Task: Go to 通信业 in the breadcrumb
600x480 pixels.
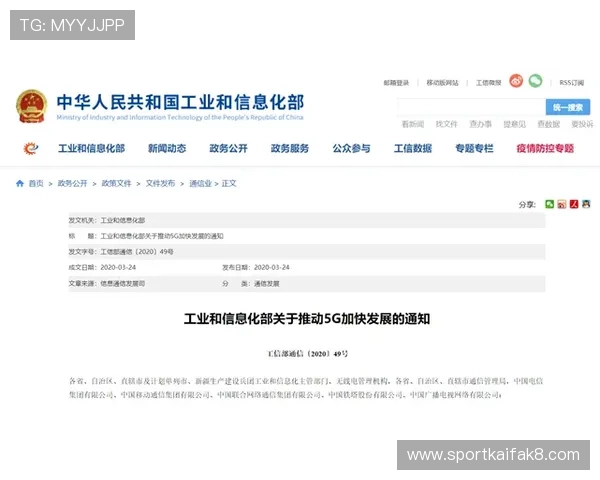Action: click(201, 183)
